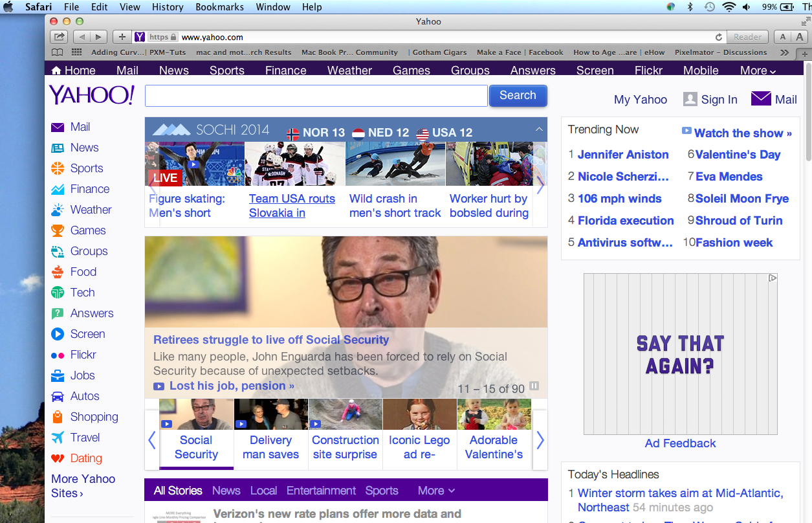The width and height of the screenshot is (812, 523).
Task: Open the Watch the show link
Action: (x=743, y=133)
